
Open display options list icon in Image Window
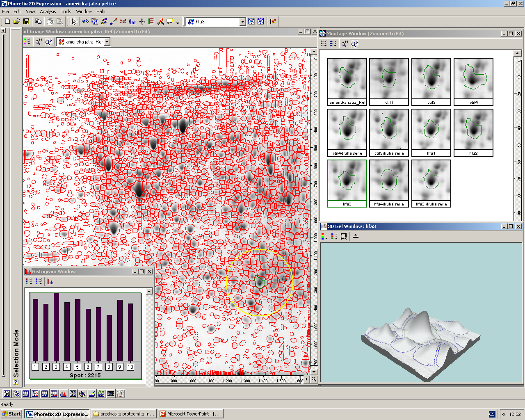click(27, 41)
